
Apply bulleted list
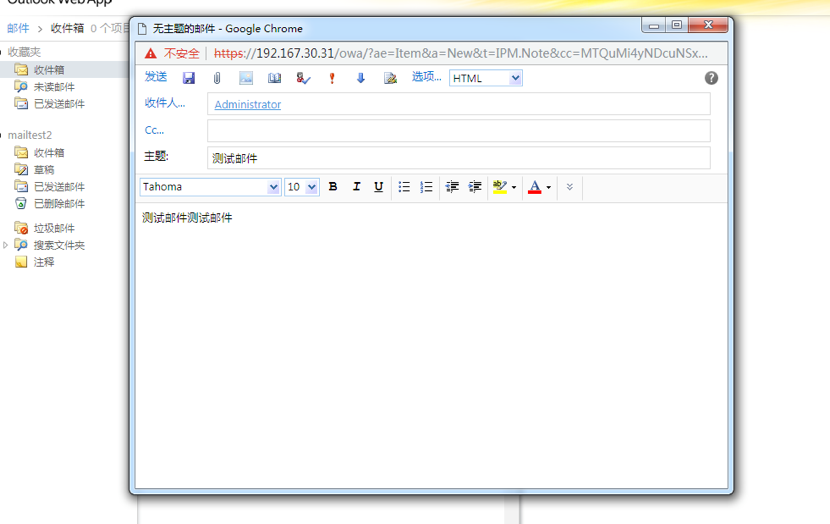(x=404, y=187)
